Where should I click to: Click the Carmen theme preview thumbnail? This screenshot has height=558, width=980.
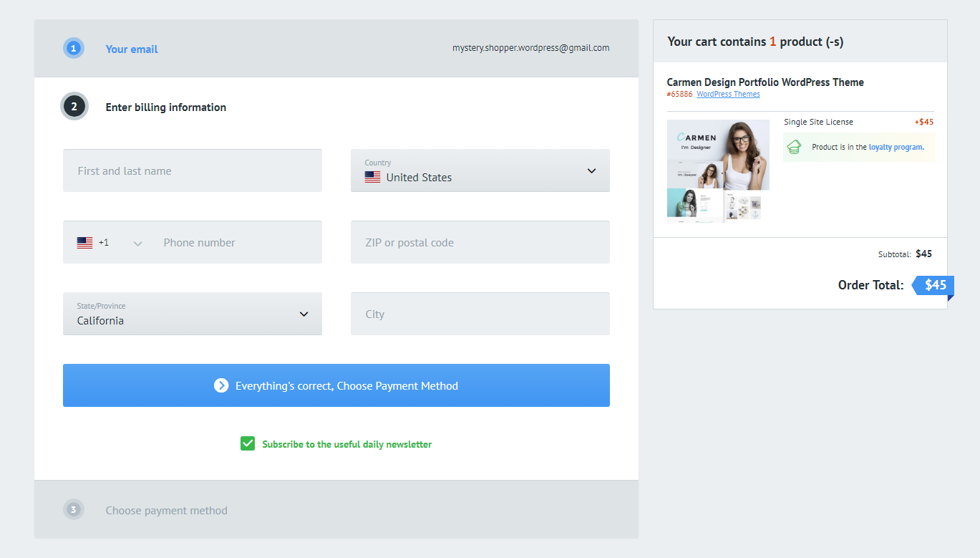click(718, 170)
